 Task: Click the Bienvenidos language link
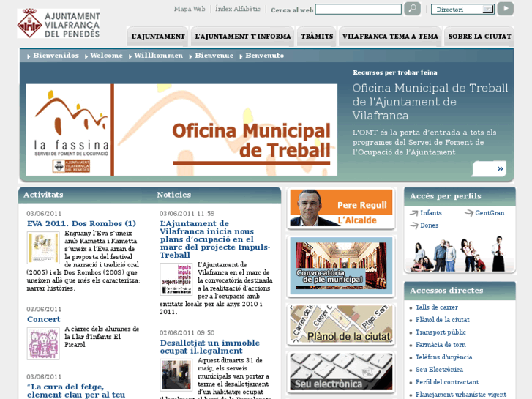point(56,56)
